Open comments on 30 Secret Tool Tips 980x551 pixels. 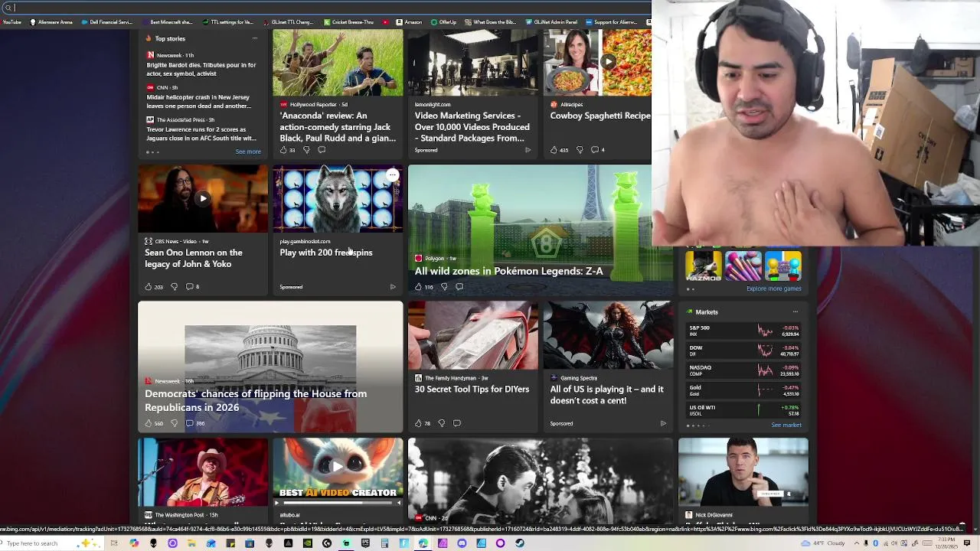[457, 423]
